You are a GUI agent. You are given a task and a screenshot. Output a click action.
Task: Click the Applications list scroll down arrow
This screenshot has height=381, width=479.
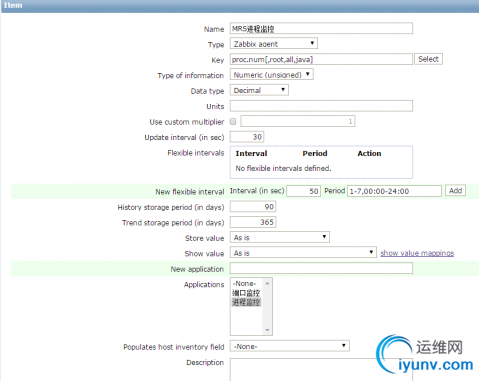(x=267, y=330)
